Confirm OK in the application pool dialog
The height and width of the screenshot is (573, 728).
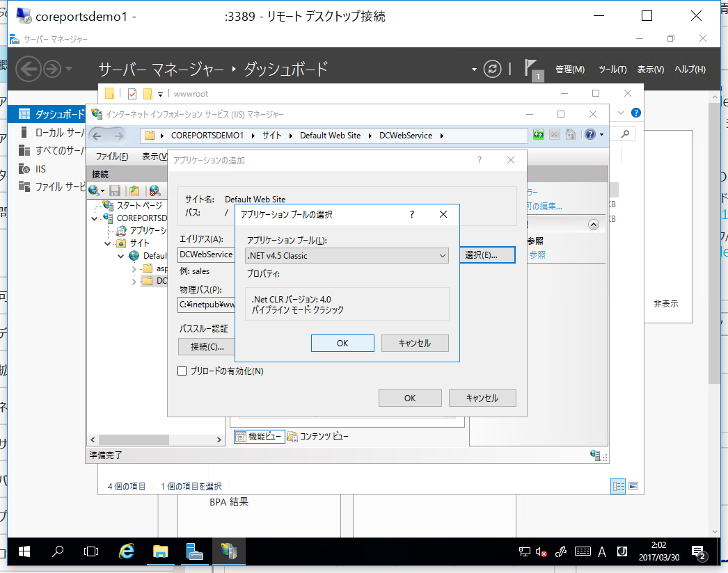point(342,344)
